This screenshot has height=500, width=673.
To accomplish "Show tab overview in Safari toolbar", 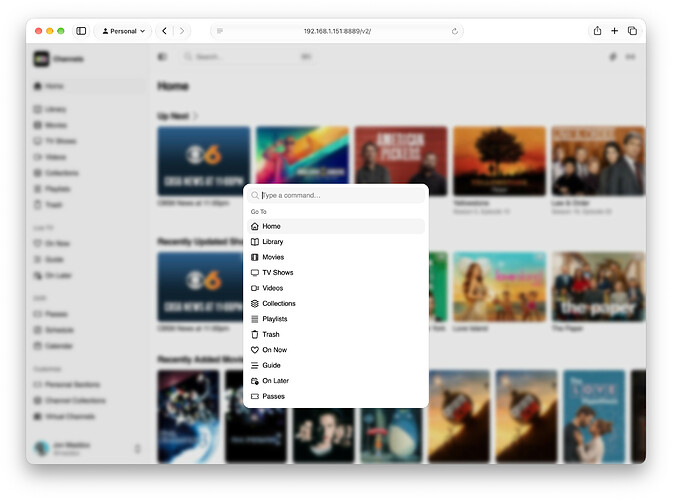I will point(632,30).
